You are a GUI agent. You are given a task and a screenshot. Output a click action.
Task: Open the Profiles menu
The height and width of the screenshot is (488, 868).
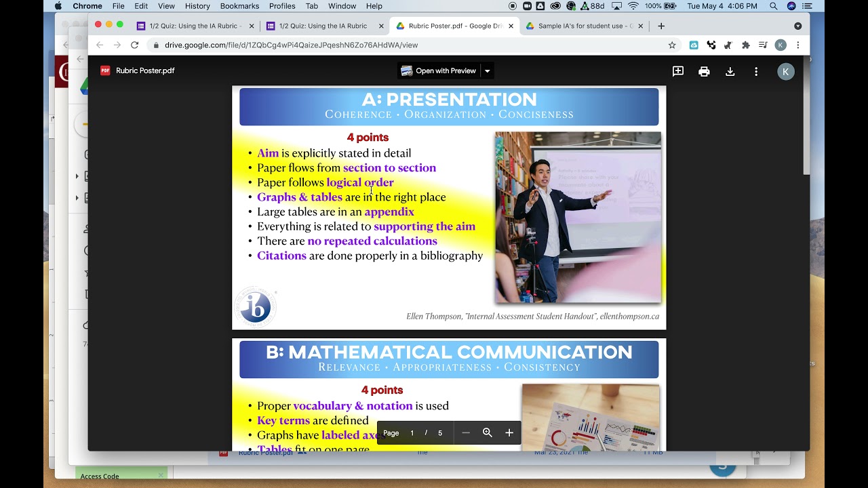[282, 6]
